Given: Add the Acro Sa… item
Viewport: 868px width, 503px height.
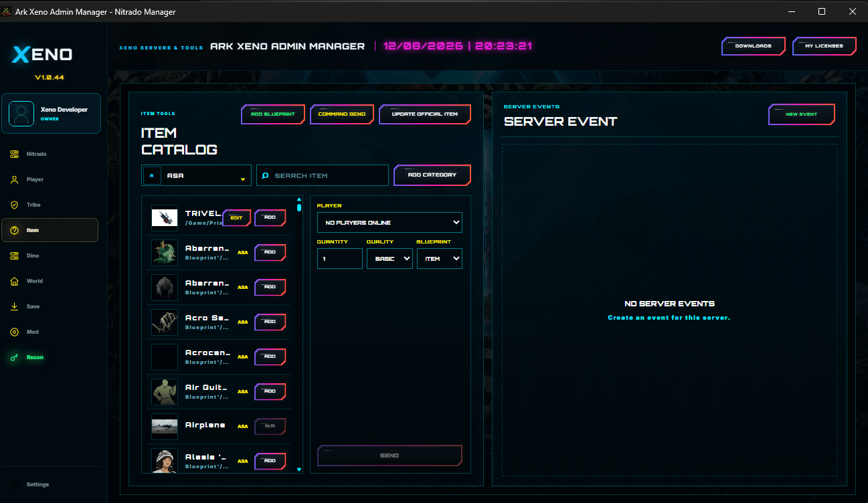Looking at the screenshot, I should (270, 322).
